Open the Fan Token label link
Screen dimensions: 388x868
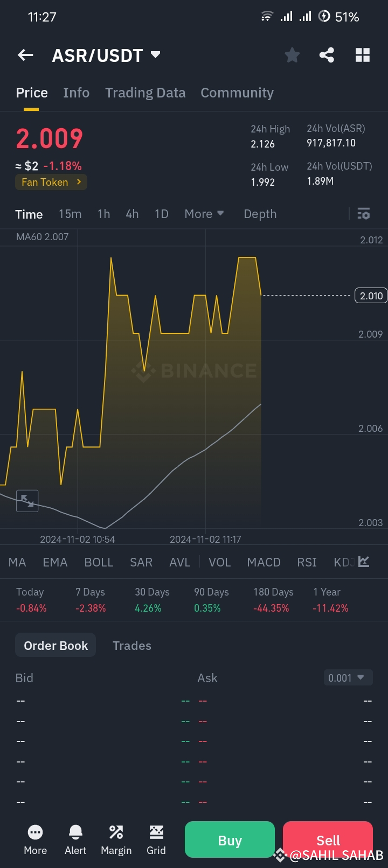pyautogui.click(x=51, y=182)
